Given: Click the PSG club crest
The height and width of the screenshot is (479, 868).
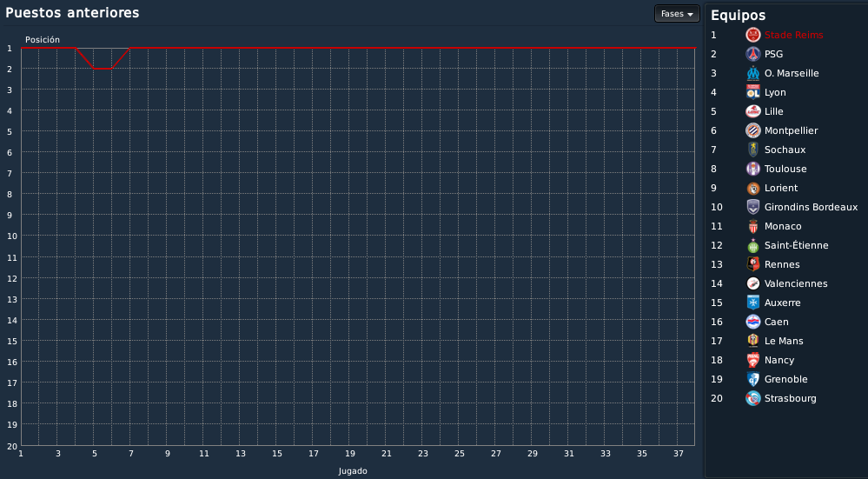Looking at the screenshot, I should pyautogui.click(x=752, y=54).
